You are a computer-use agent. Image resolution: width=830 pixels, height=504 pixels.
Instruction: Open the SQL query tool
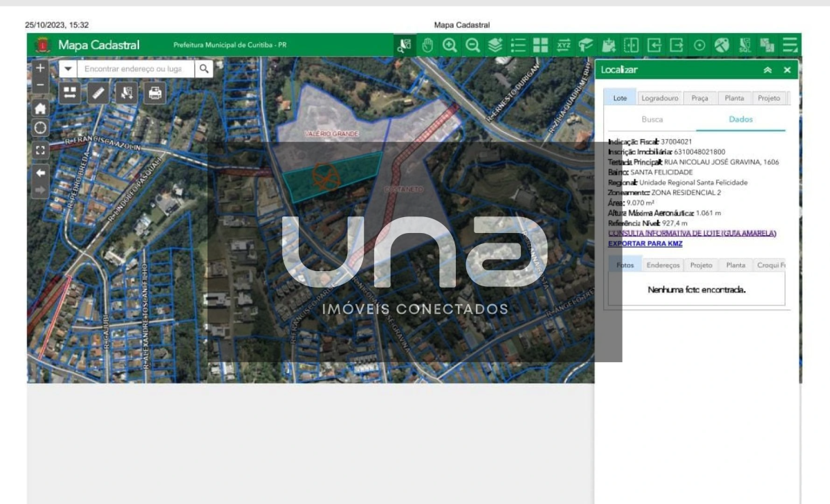click(x=745, y=46)
